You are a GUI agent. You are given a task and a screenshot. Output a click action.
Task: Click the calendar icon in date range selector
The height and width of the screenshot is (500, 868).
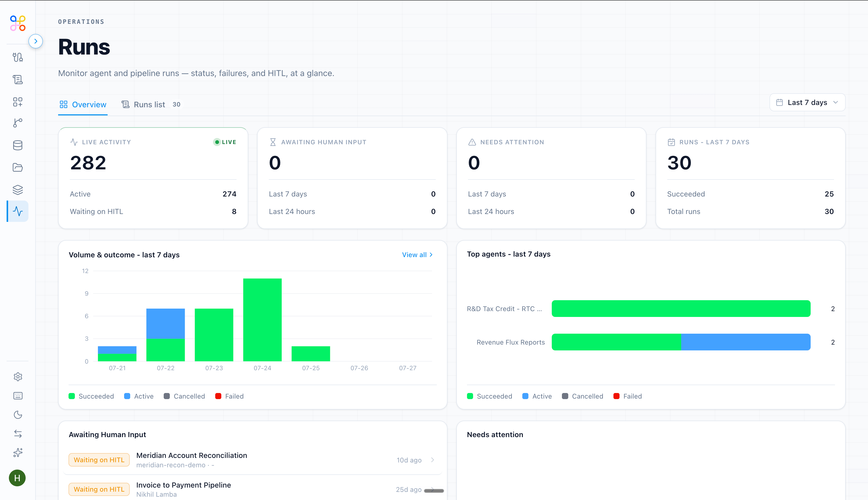779,102
